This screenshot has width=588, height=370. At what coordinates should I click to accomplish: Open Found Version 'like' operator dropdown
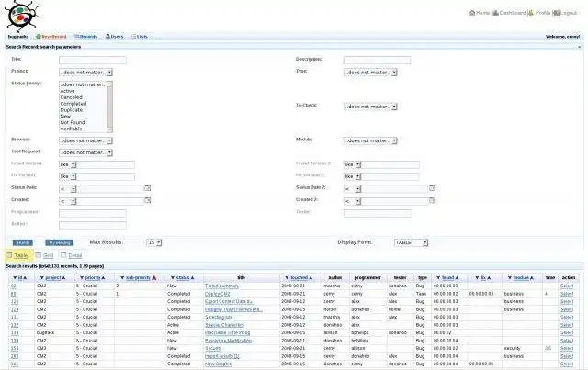68,164
